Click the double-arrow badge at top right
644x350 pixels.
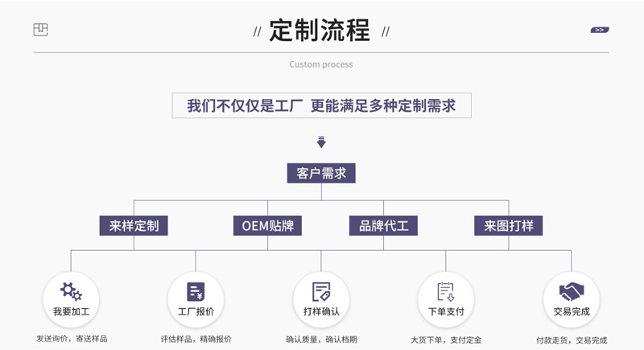[x=600, y=30]
